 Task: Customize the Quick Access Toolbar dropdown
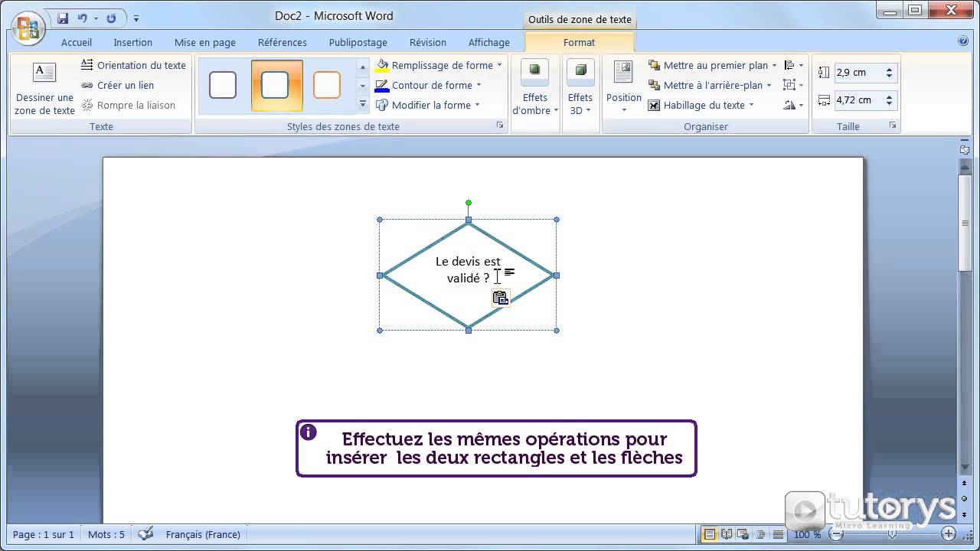click(x=136, y=18)
